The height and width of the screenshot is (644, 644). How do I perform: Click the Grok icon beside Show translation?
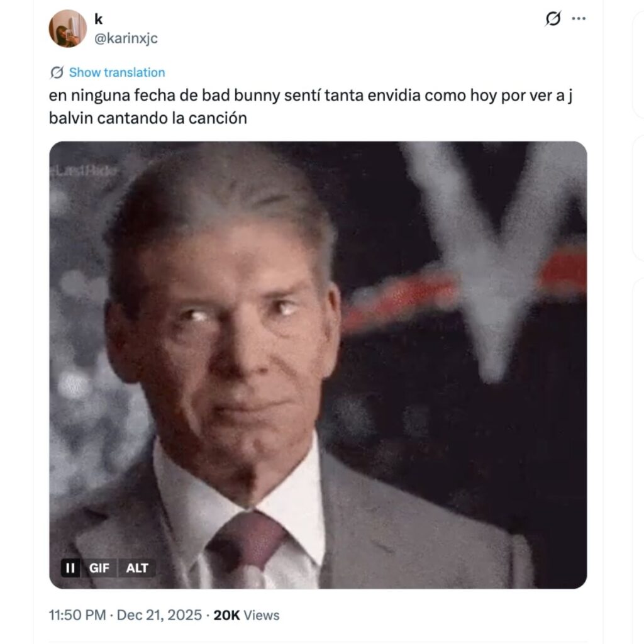point(57,72)
